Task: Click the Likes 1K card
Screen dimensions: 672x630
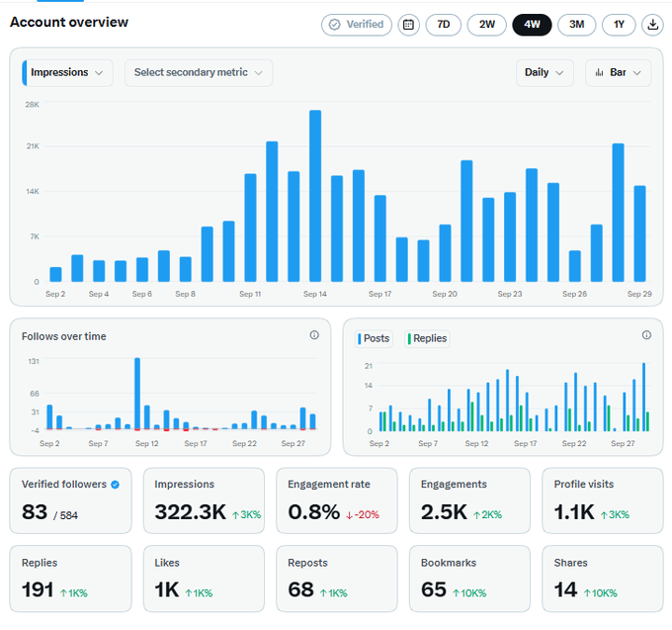Action: [x=204, y=579]
